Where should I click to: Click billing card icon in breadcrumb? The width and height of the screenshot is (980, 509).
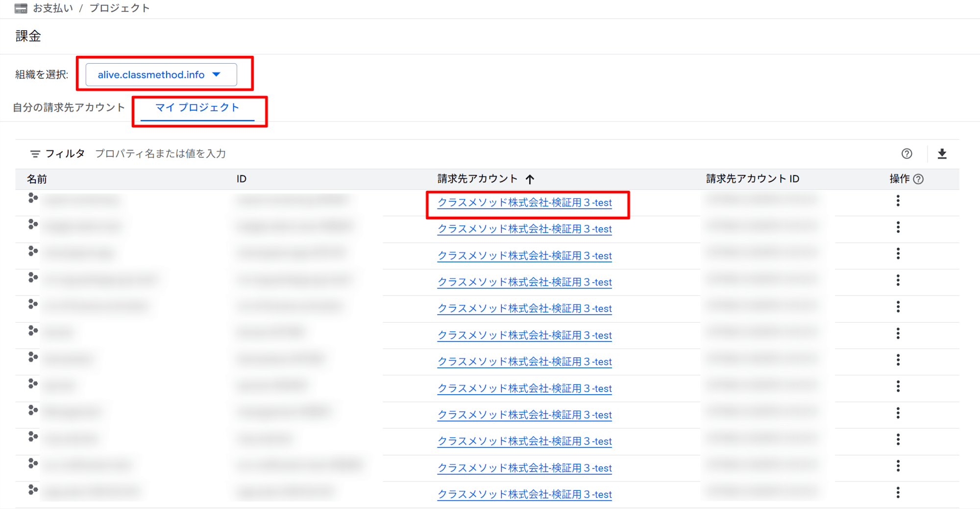click(x=21, y=8)
